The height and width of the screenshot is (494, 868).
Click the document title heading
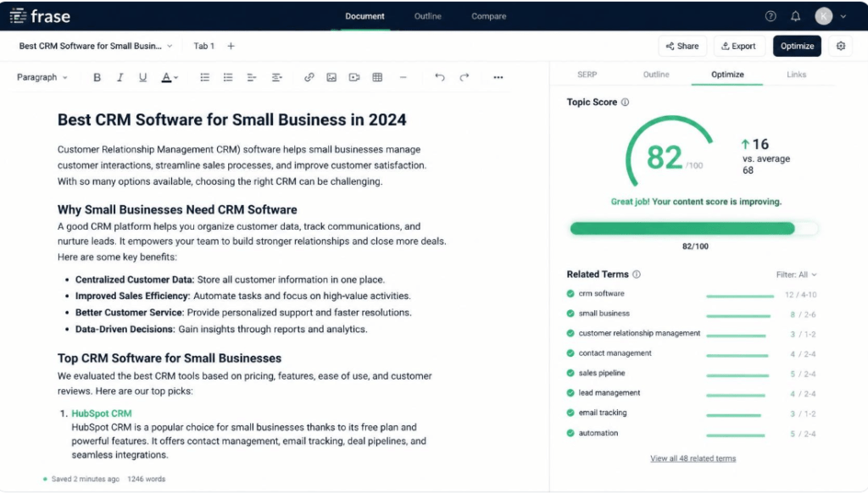[x=232, y=120]
